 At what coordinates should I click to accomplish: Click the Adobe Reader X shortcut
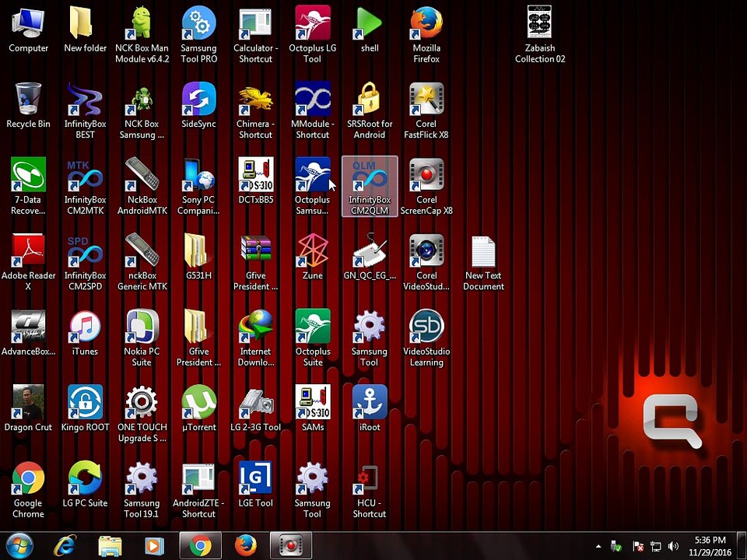tap(28, 262)
